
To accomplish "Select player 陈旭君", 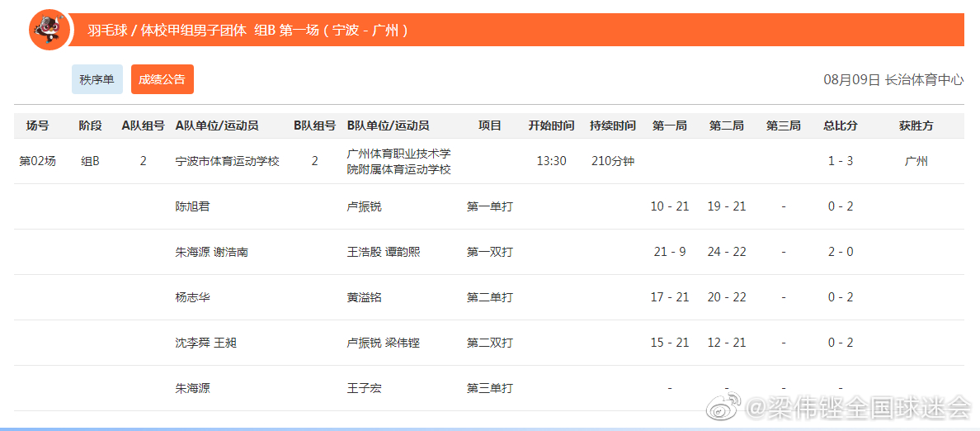I will click(193, 206).
